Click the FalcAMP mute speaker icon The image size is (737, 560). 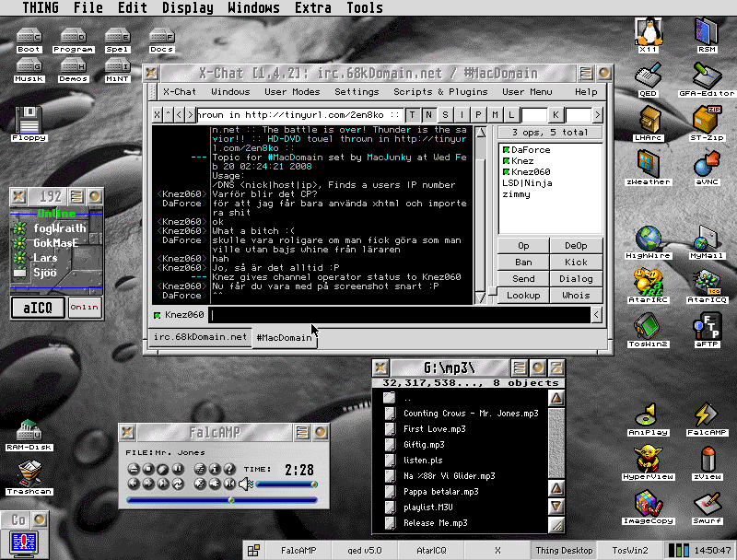click(246, 484)
